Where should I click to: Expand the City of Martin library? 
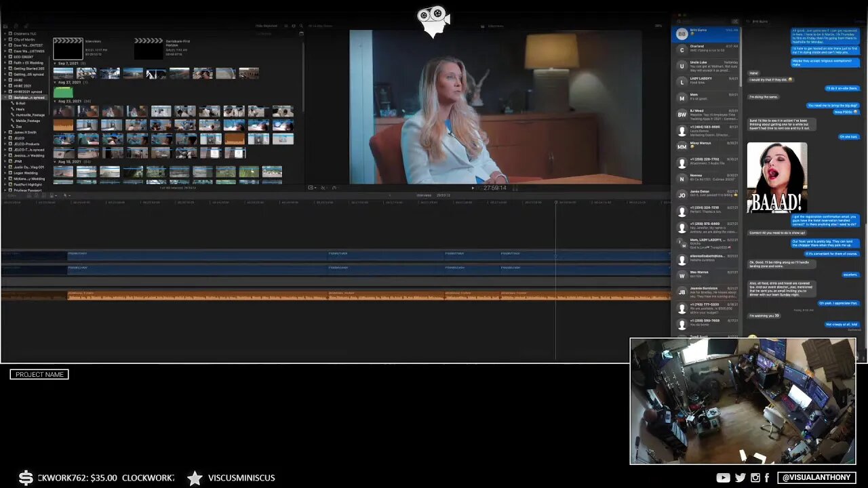[5, 40]
